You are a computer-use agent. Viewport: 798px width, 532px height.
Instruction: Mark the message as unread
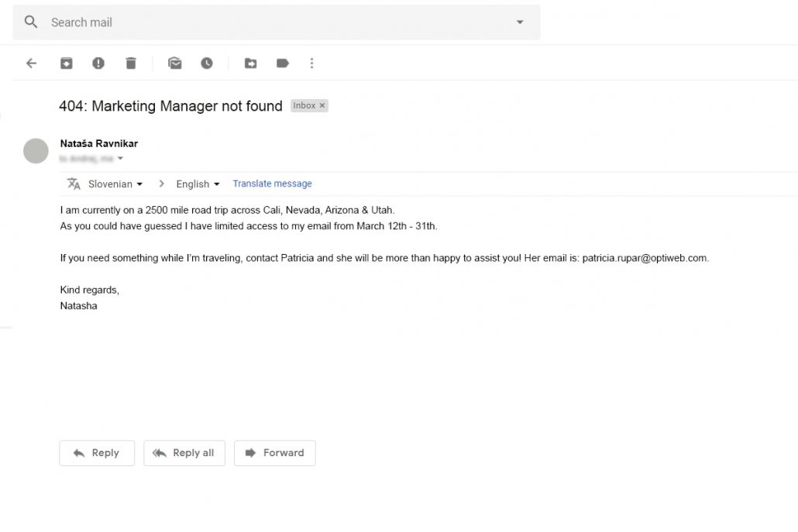(x=175, y=63)
